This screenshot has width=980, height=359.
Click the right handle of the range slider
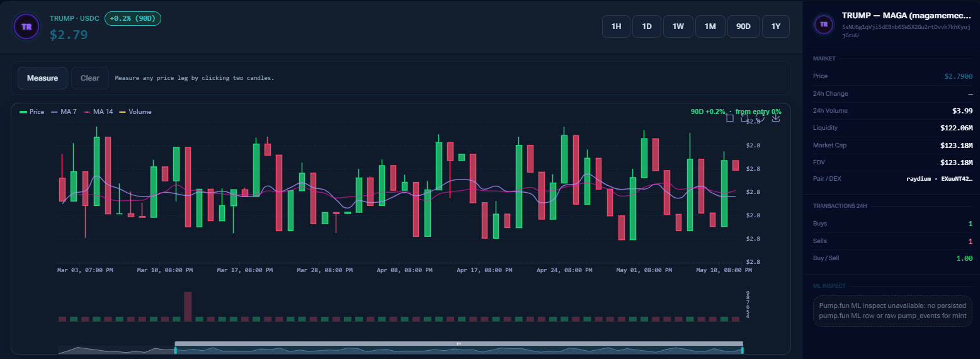point(743,350)
